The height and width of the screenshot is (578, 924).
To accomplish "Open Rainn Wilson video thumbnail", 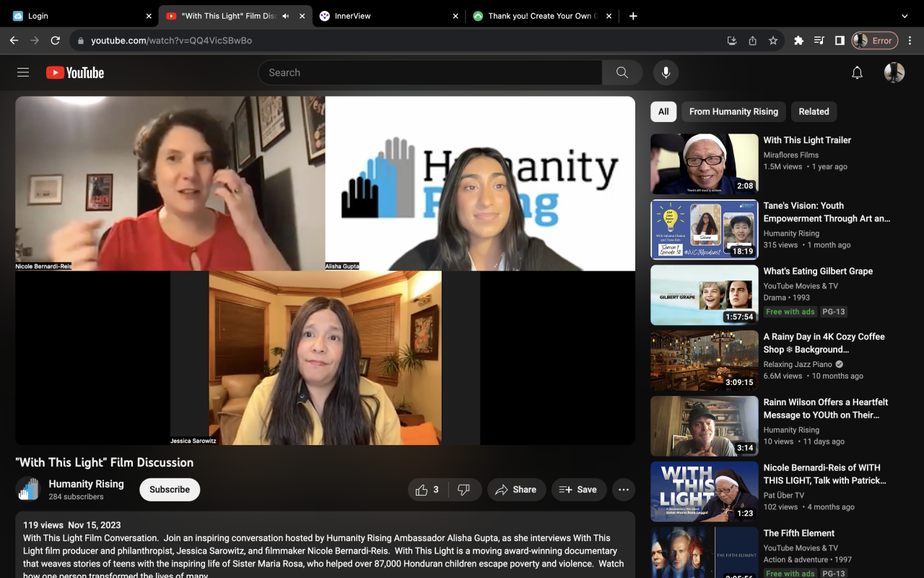I will point(704,426).
